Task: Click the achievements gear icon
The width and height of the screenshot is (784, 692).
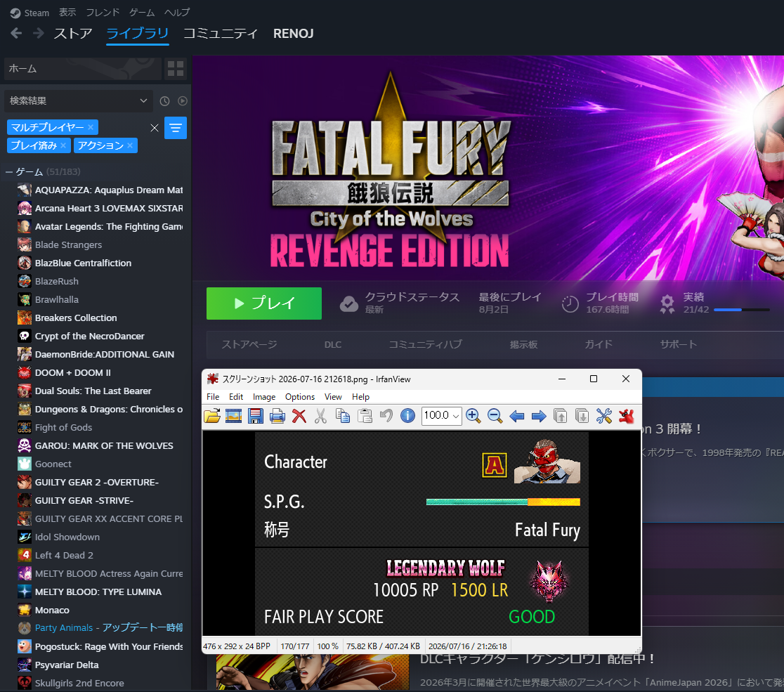Action: tap(667, 303)
